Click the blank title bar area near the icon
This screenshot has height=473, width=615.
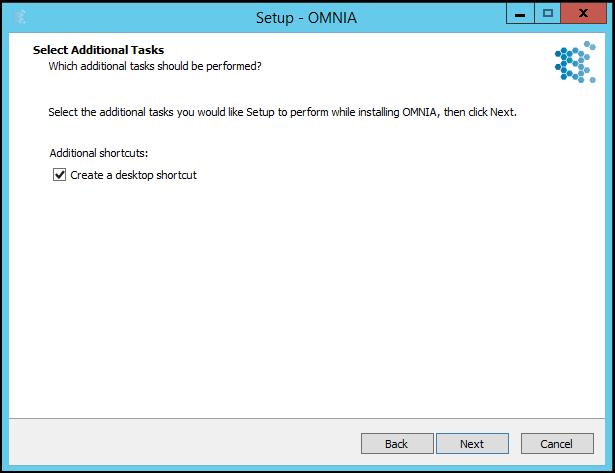(x=137, y=17)
